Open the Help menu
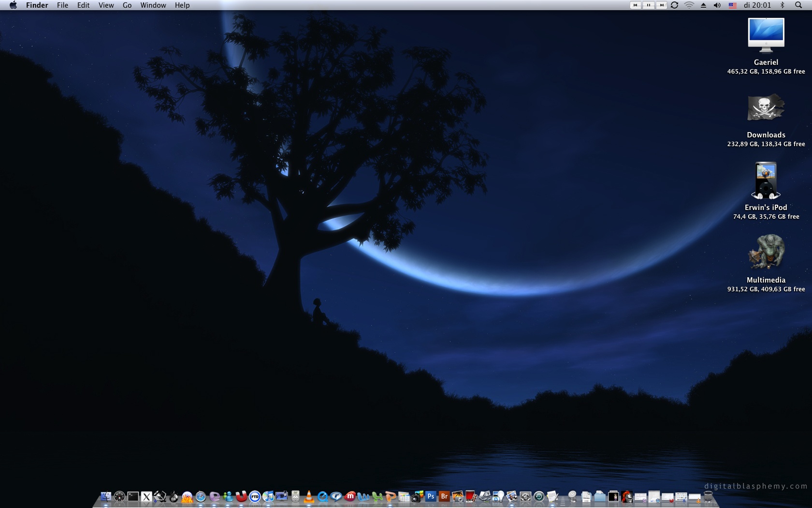The image size is (812, 508). click(182, 5)
